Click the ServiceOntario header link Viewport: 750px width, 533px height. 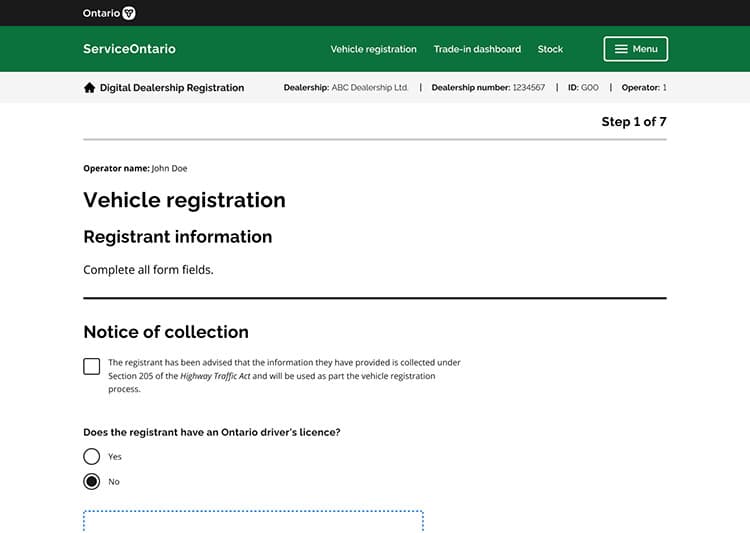tap(129, 49)
